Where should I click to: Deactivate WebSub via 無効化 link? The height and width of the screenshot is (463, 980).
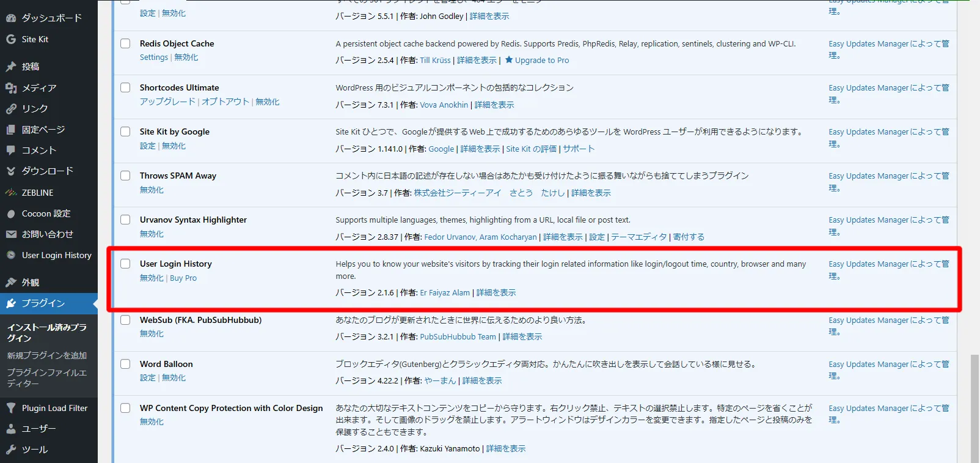(152, 334)
